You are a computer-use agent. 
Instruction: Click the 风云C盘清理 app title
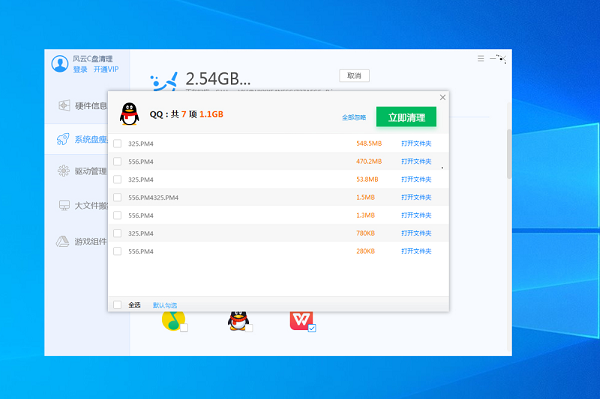pyautogui.click(x=93, y=59)
